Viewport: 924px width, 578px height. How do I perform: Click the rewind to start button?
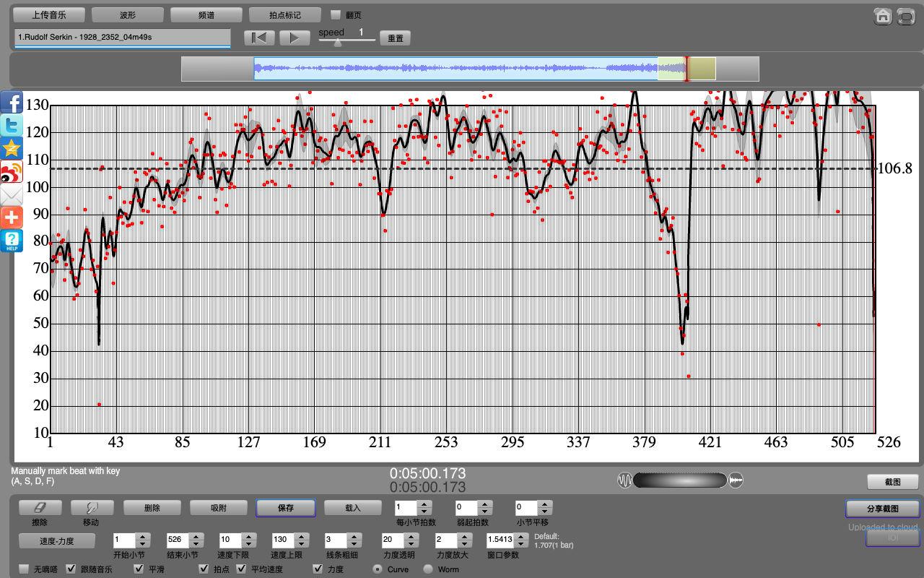point(259,38)
